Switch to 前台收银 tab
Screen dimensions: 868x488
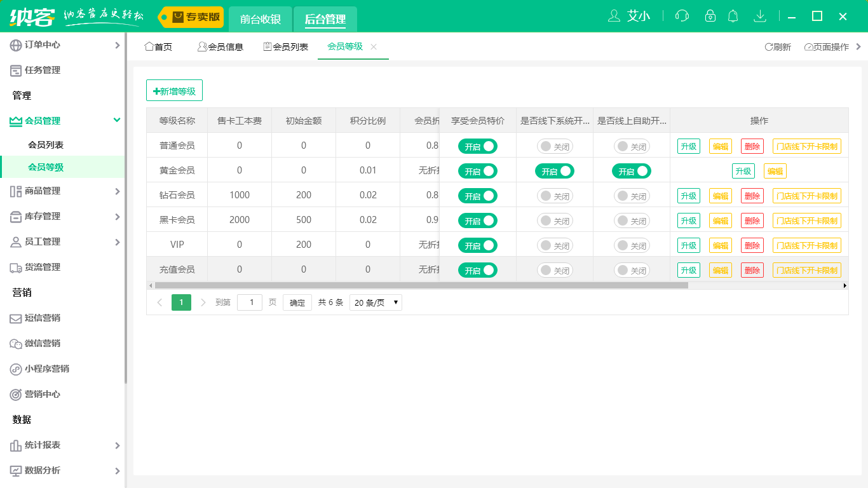pyautogui.click(x=261, y=19)
